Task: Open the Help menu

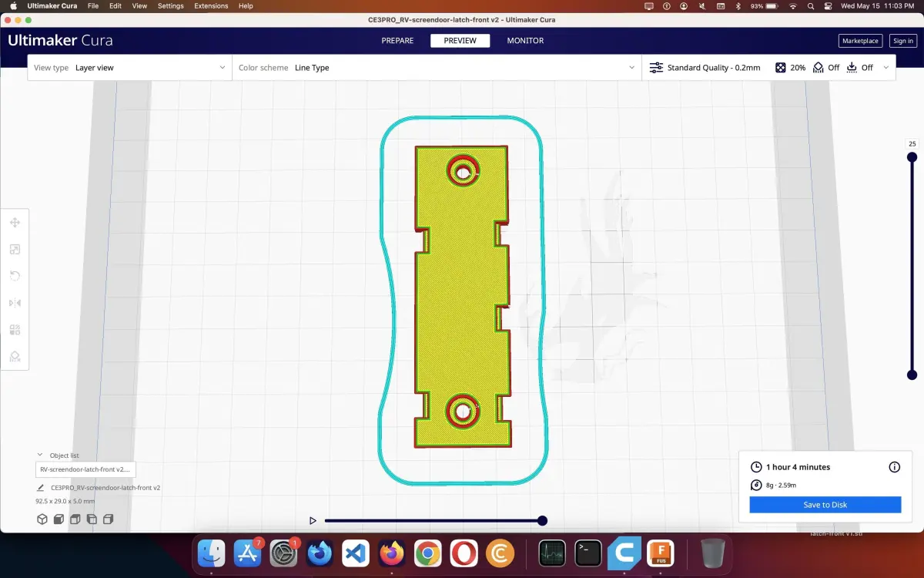Action: (x=246, y=6)
